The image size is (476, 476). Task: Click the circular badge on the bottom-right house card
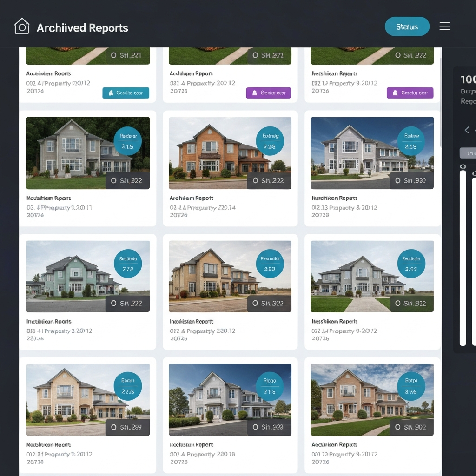click(x=411, y=385)
